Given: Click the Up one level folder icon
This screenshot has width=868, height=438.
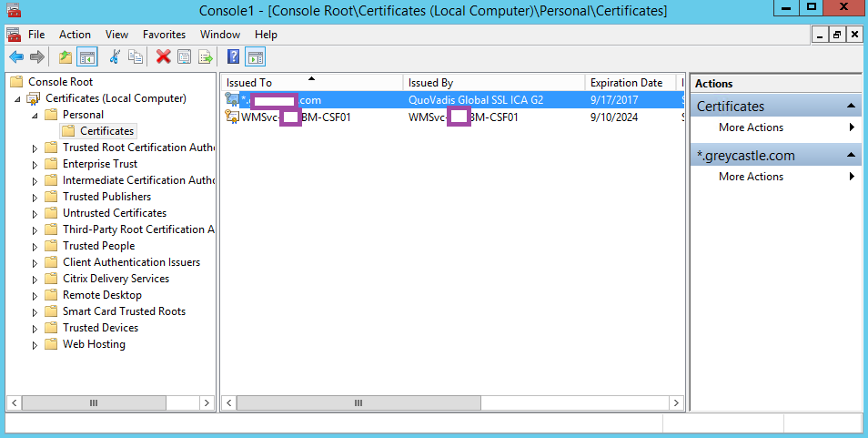Looking at the screenshot, I should point(66,56).
